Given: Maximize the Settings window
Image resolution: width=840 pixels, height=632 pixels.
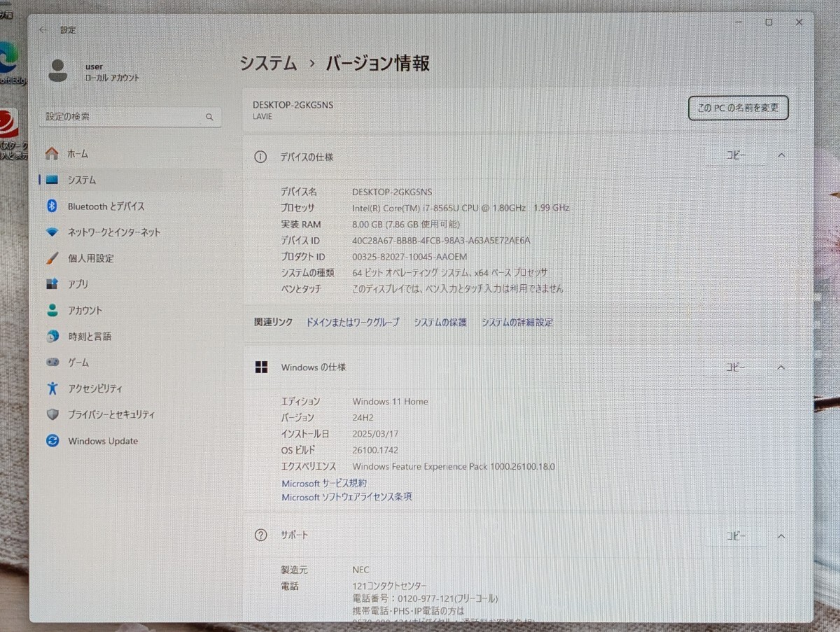Looking at the screenshot, I should [x=769, y=22].
